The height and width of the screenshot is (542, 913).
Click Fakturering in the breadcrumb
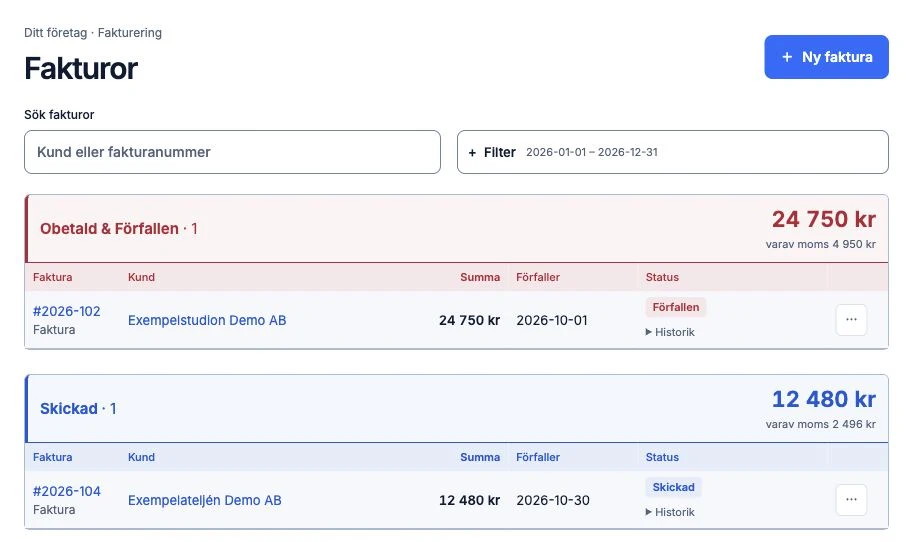point(130,33)
